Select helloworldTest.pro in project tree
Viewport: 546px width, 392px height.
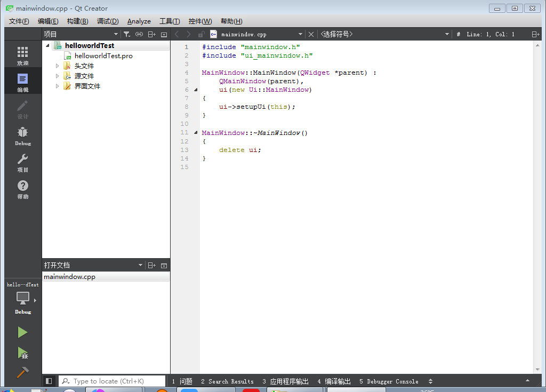point(103,56)
